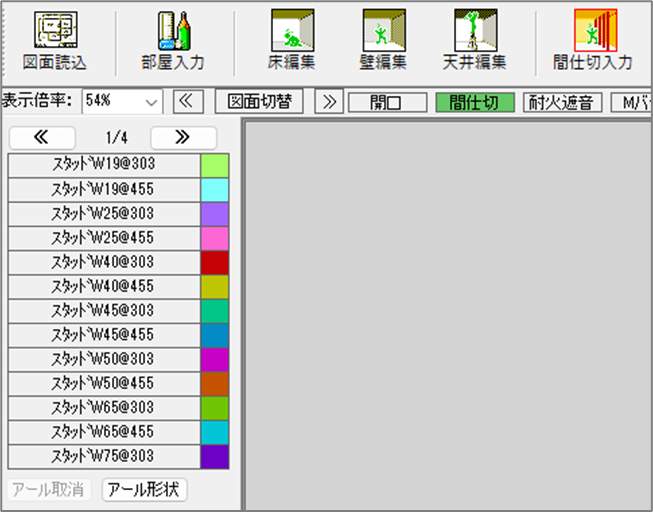Go to next drawing with » button
653x512 pixels.
pos(328,102)
